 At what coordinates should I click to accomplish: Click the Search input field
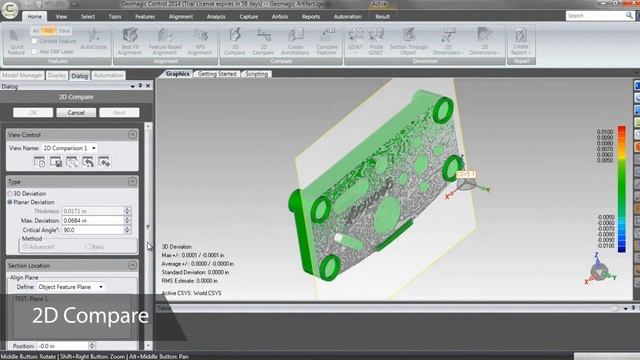point(595,16)
